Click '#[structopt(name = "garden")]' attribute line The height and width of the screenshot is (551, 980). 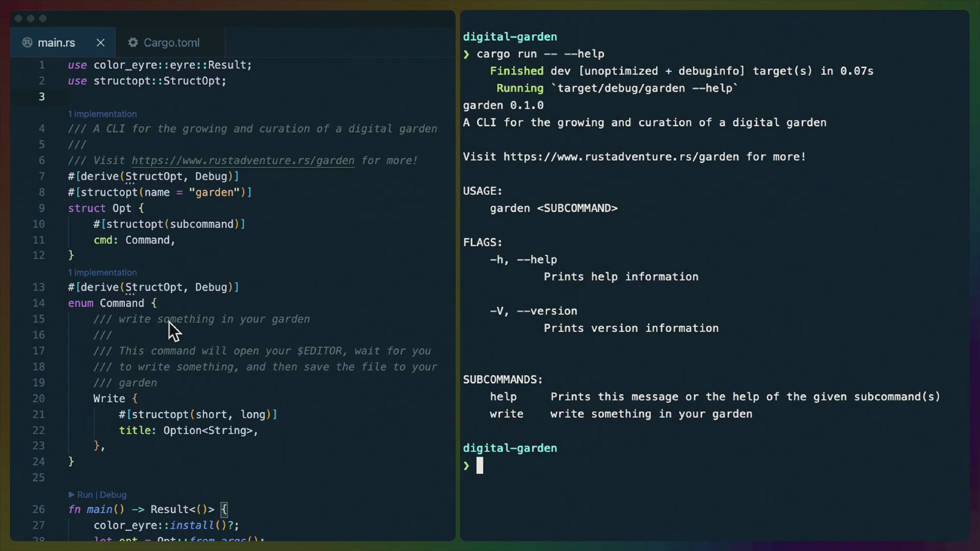click(x=160, y=192)
